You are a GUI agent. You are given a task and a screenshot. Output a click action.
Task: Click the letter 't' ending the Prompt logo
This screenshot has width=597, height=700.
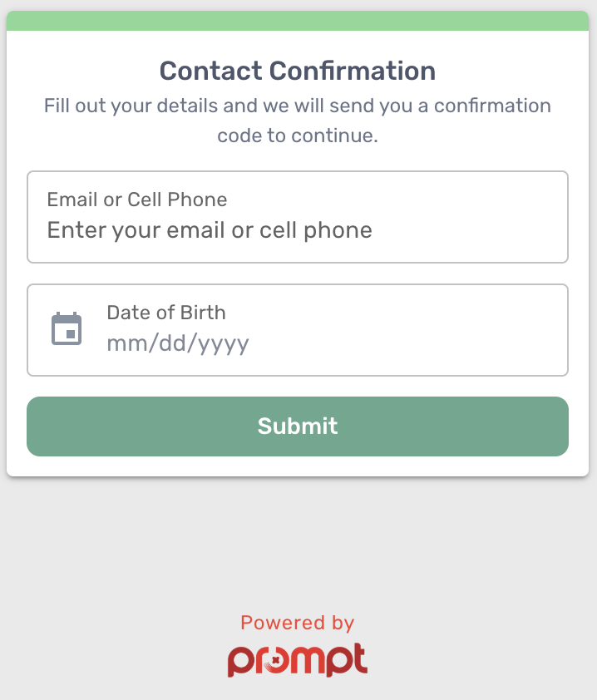pyautogui.click(x=359, y=658)
